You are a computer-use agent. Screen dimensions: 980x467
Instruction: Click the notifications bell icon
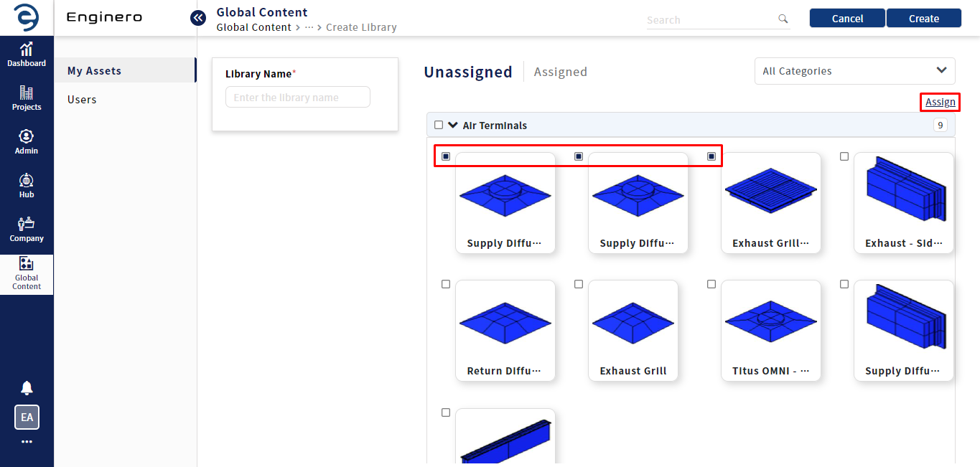coord(27,388)
